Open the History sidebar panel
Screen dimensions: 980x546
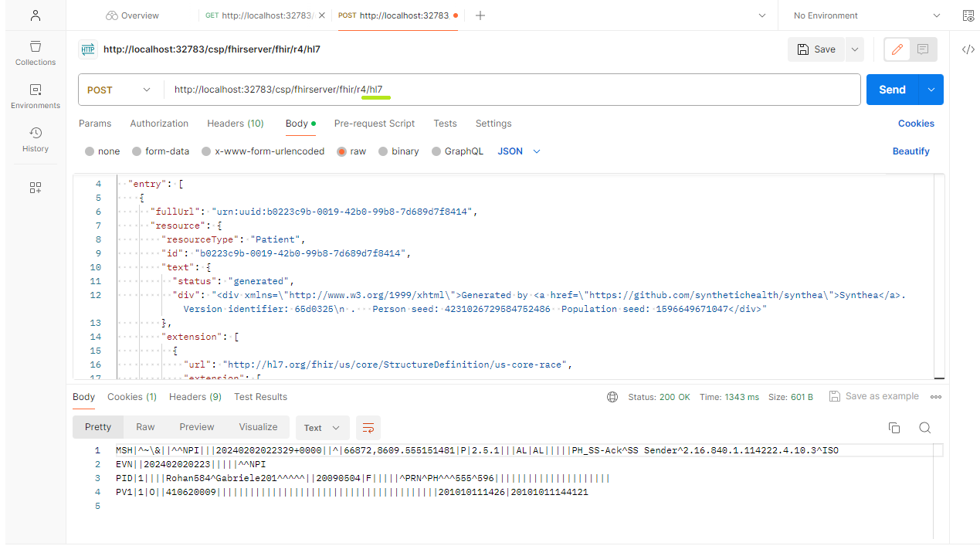coord(36,139)
